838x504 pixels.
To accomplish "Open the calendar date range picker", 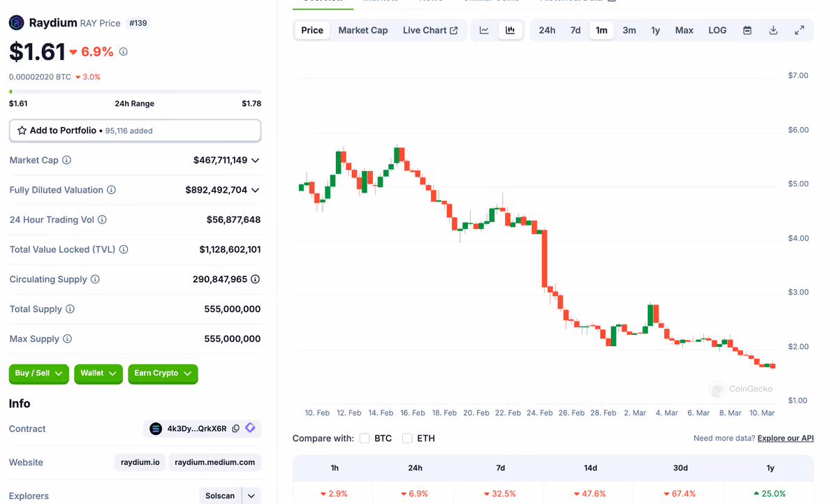I will [747, 30].
